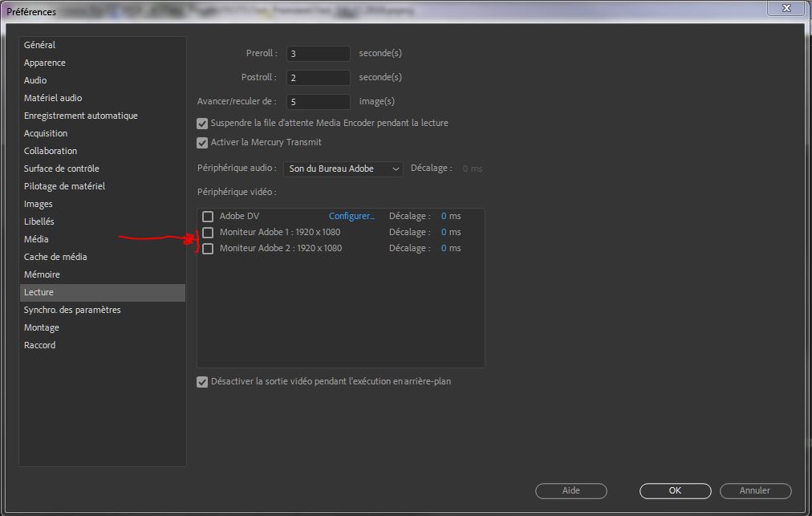Toggle Activer la Mercury Transmit checkbox
Screen dimensions: 812x516
tap(202, 143)
